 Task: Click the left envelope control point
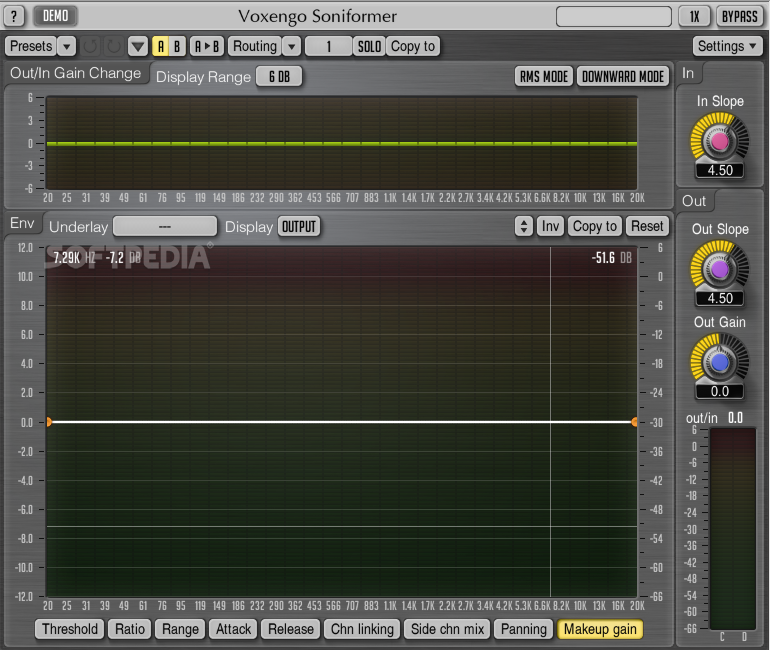coord(49,422)
